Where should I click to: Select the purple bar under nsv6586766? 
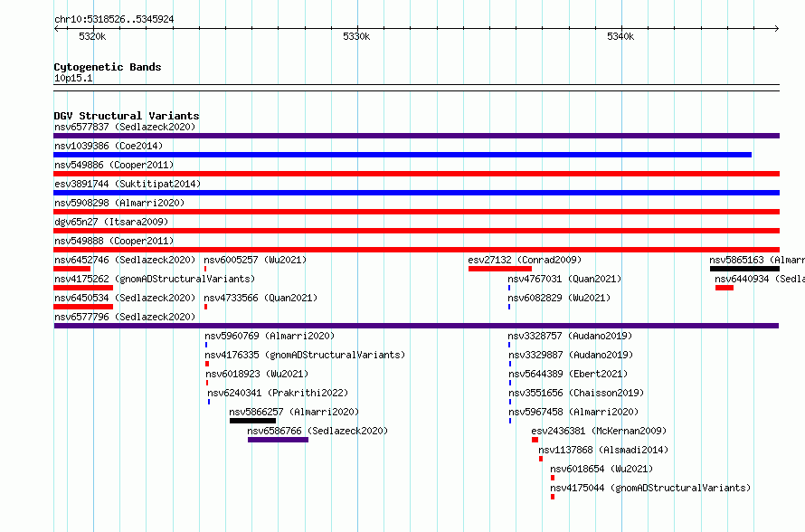pyautogui.click(x=278, y=440)
